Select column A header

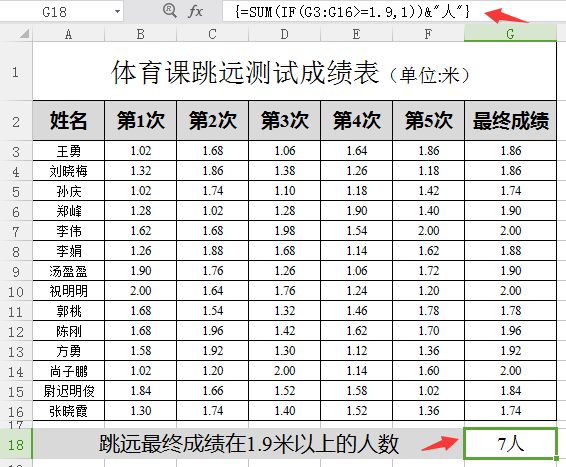[69, 34]
